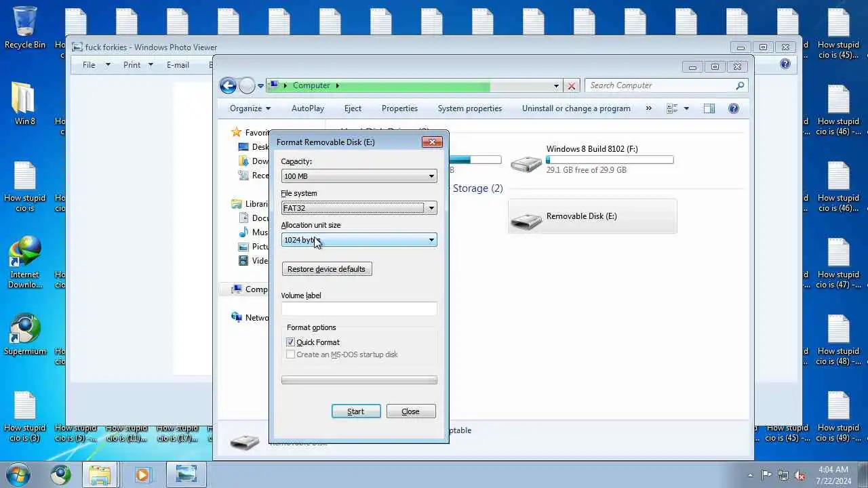
Task: Open Windows Explorer taskbar button
Action: point(100,474)
